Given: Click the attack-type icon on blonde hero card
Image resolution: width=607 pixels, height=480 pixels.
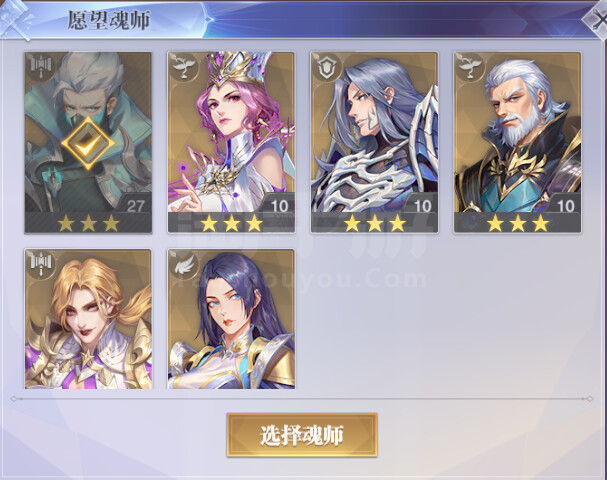Looking at the screenshot, I should point(41,264).
